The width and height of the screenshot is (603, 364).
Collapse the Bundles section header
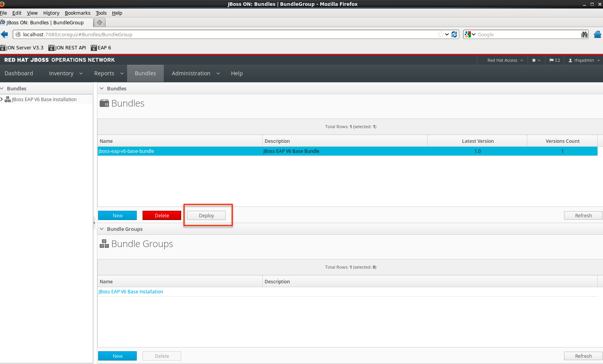pos(102,88)
